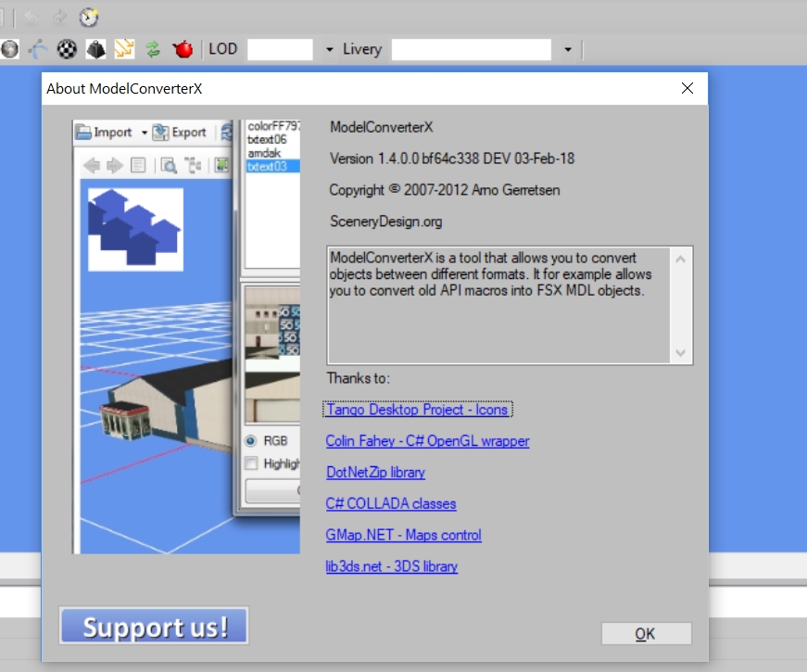The image size is (807, 672).
Task: Click the dialog's preview screenshot image
Action: point(186,336)
